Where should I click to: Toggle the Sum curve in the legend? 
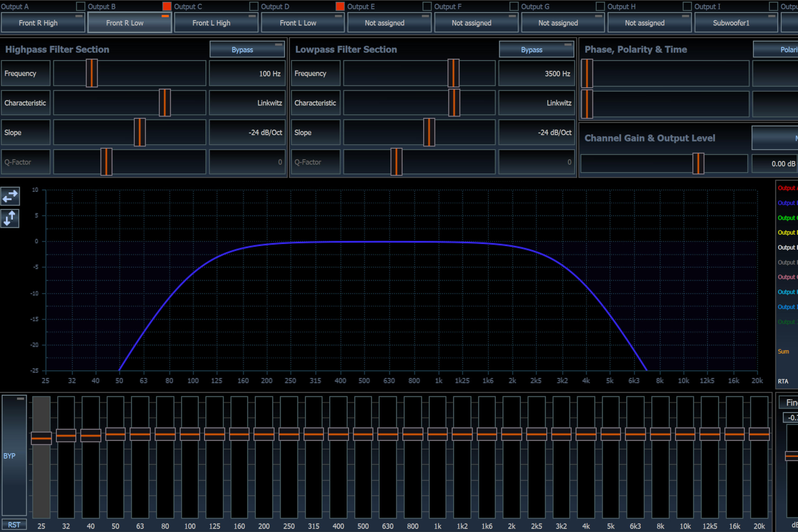click(x=783, y=351)
